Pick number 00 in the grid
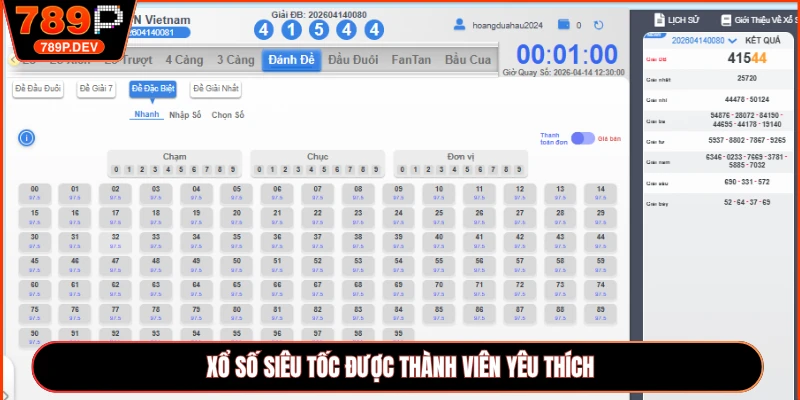 [34, 193]
